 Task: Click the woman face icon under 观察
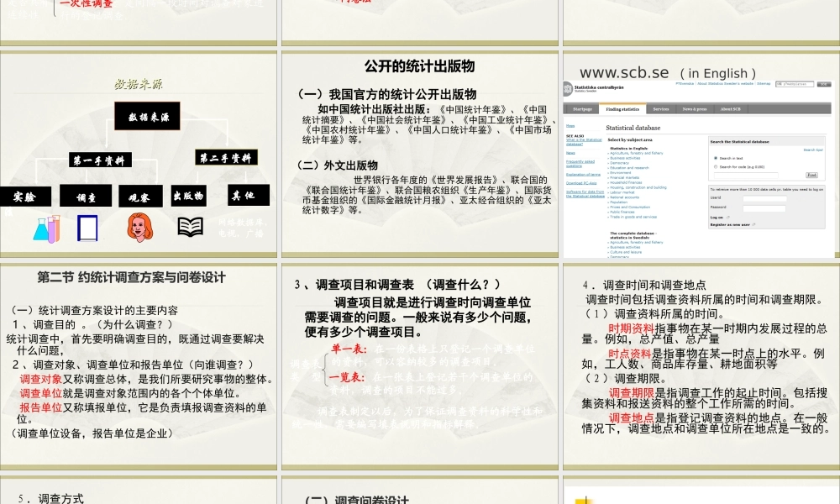click(139, 225)
